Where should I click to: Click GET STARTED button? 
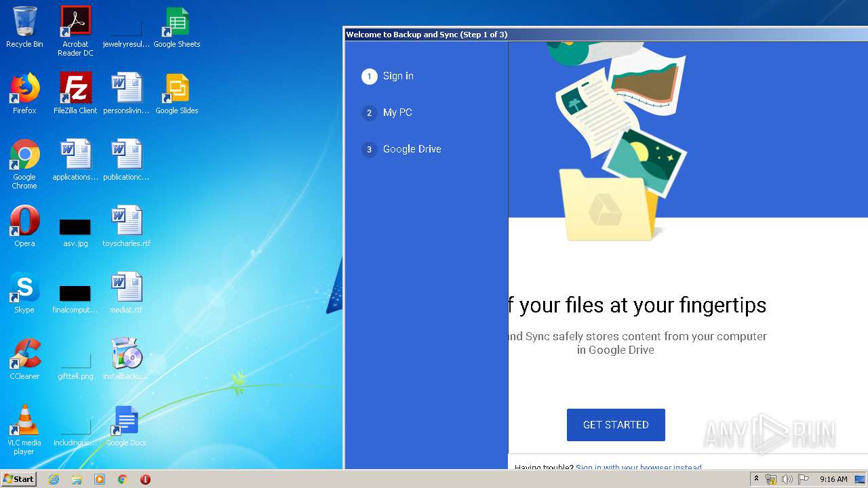[x=616, y=425]
